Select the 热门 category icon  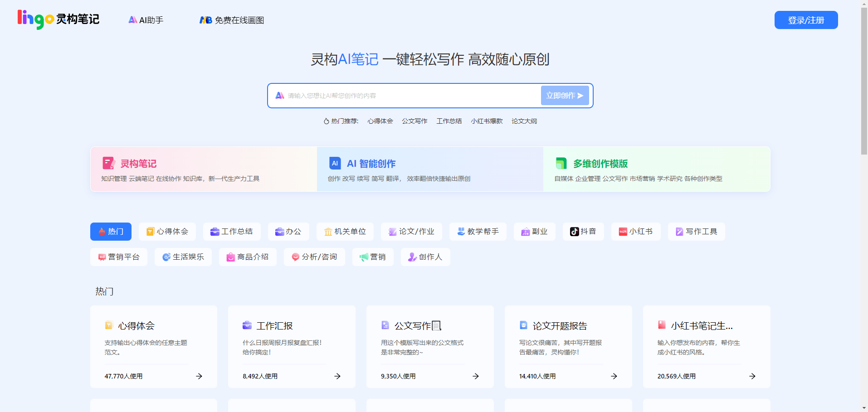[102, 232]
